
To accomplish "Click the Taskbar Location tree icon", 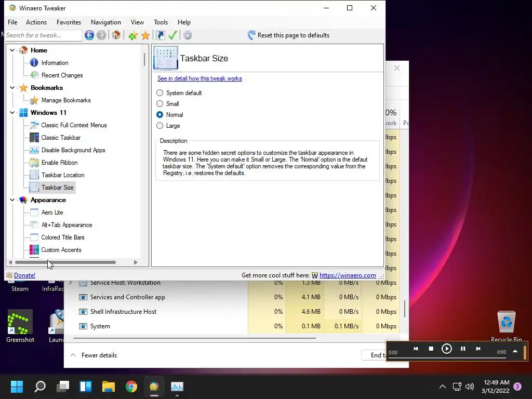I will coord(34,175).
